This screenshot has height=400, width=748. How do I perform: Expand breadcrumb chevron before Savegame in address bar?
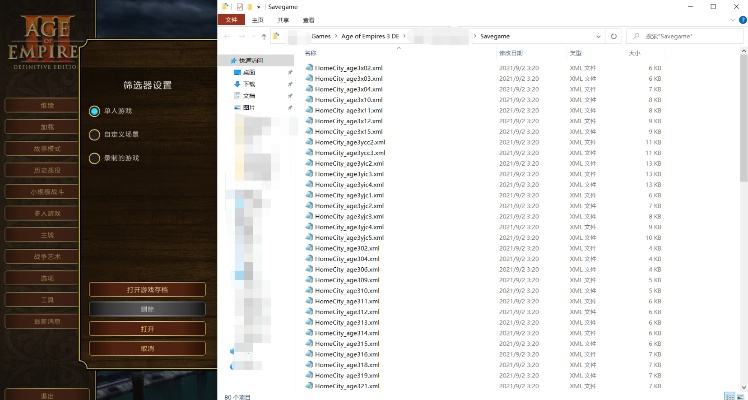pos(474,36)
